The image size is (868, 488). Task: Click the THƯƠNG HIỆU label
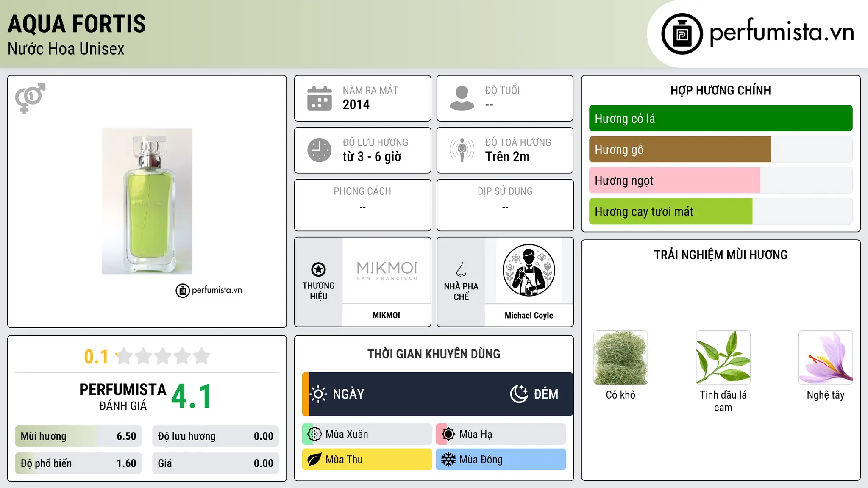(x=319, y=291)
